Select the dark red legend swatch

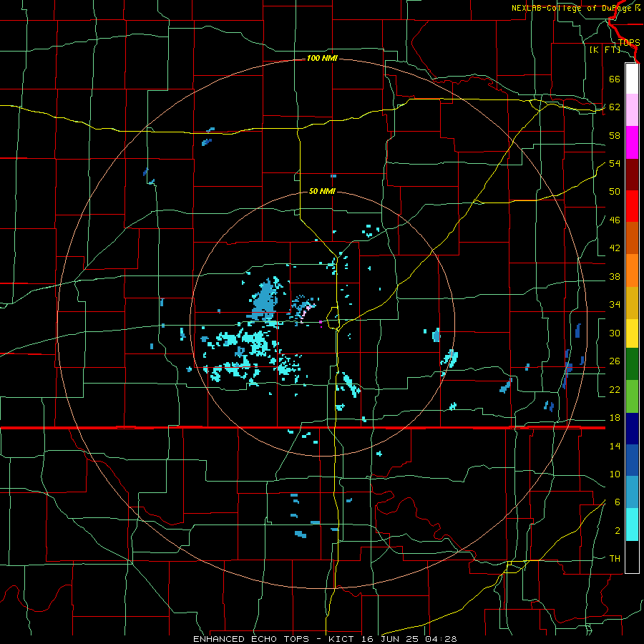click(632, 175)
